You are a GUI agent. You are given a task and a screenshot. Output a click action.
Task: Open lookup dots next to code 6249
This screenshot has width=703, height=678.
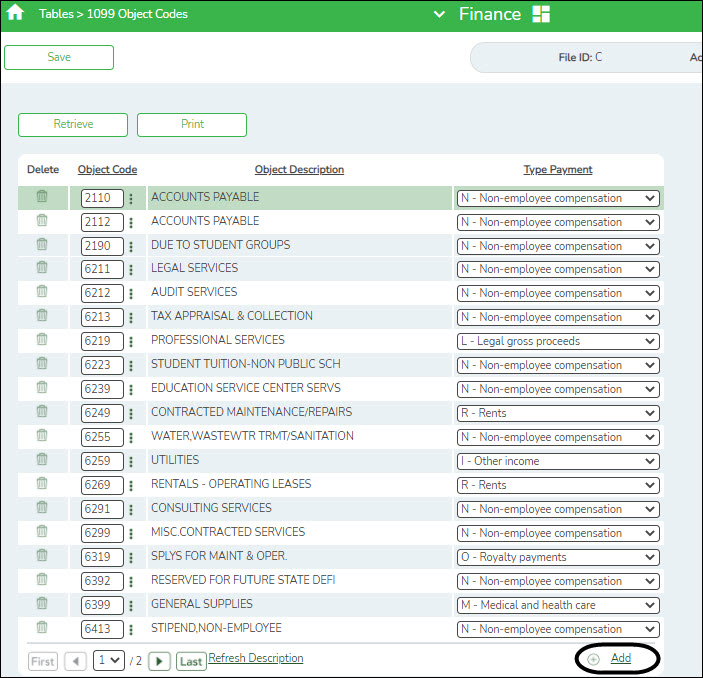pos(131,413)
